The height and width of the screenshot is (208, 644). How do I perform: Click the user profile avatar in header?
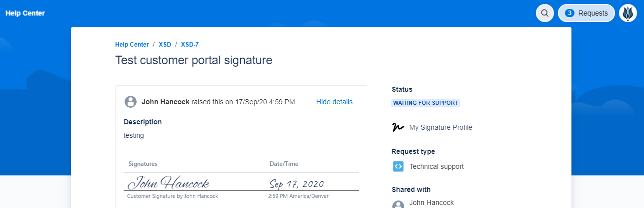click(x=628, y=13)
